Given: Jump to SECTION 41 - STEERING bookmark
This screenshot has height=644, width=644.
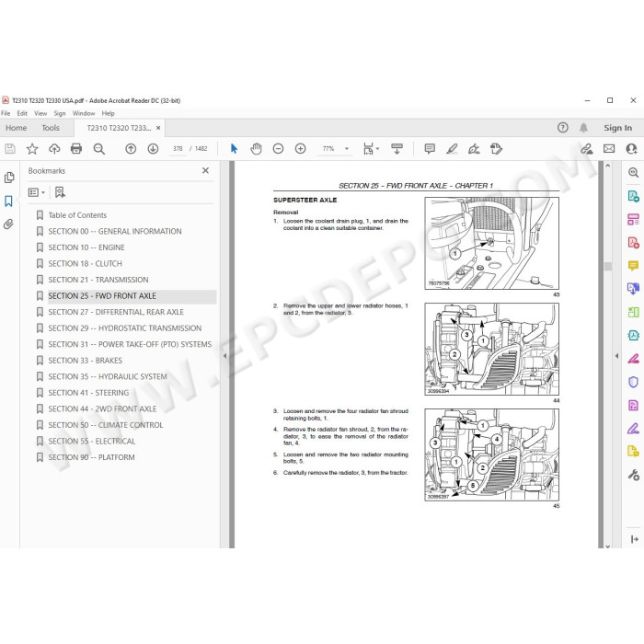Looking at the screenshot, I should (x=88, y=393).
